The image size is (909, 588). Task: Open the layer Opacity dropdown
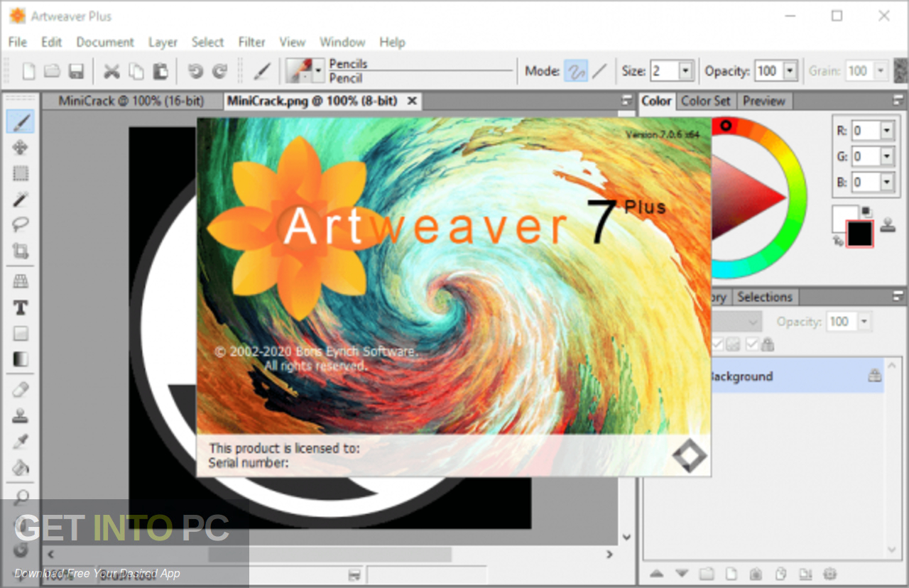coord(864,322)
